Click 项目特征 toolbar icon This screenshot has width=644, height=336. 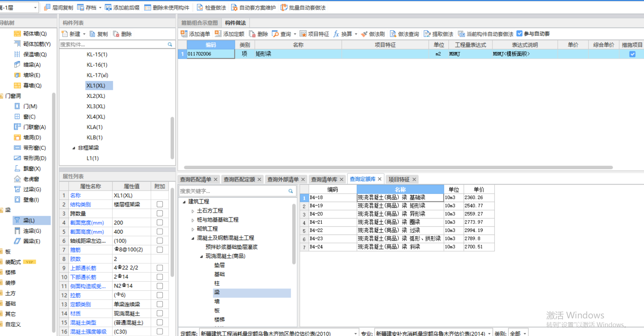point(303,34)
